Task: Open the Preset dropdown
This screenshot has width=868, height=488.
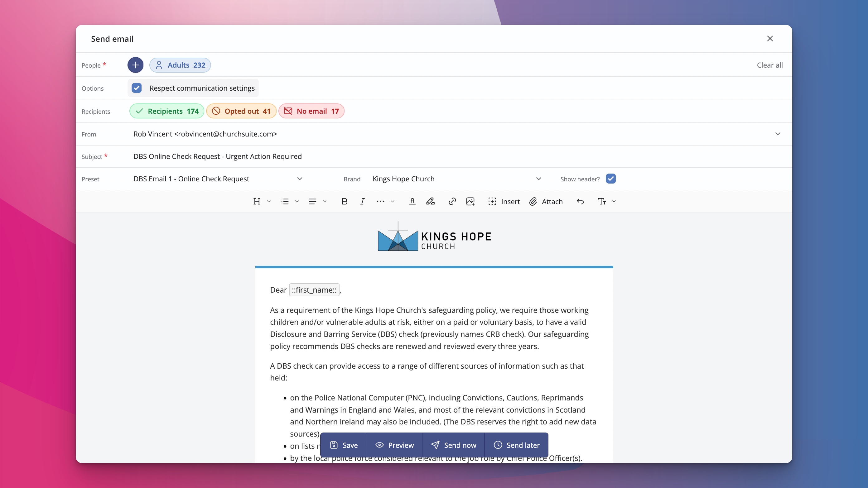Action: tap(218, 179)
